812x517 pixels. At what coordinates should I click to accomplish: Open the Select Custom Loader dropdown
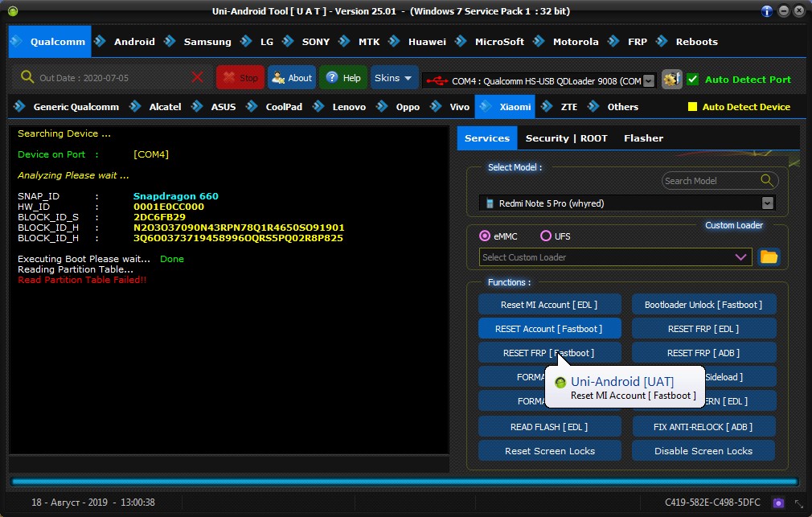[x=741, y=257]
